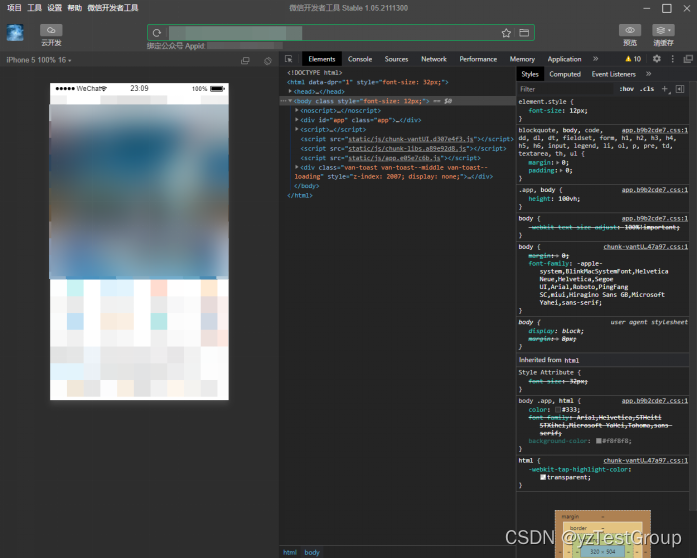Show more styles pane tabs chevron
This screenshot has width=698, height=558.
[x=649, y=74]
